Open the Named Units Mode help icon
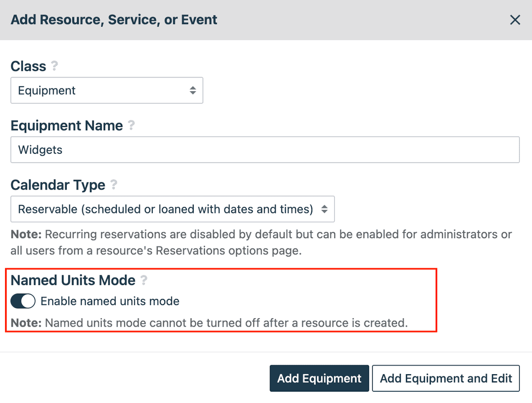 tap(144, 280)
